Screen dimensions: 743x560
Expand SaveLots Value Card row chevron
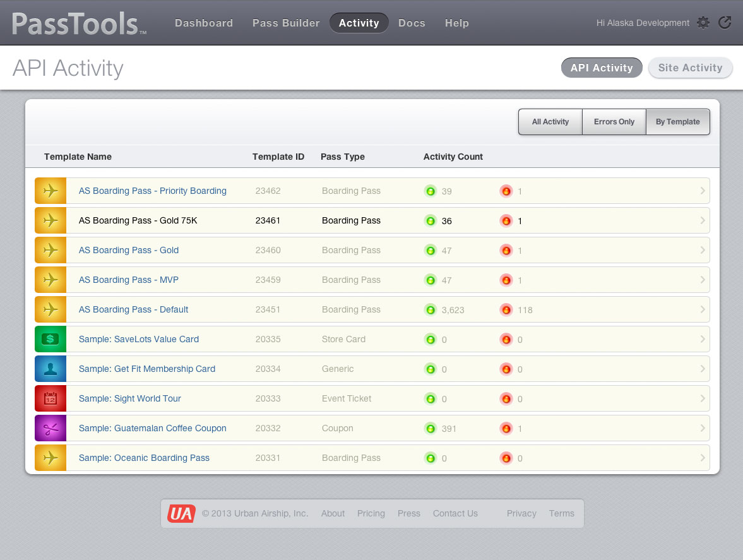(x=702, y=339)
